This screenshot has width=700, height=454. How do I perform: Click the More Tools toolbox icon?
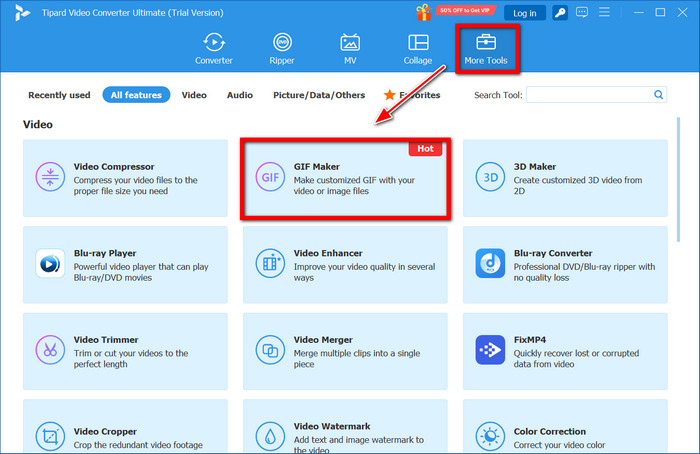tap(486, 43)
